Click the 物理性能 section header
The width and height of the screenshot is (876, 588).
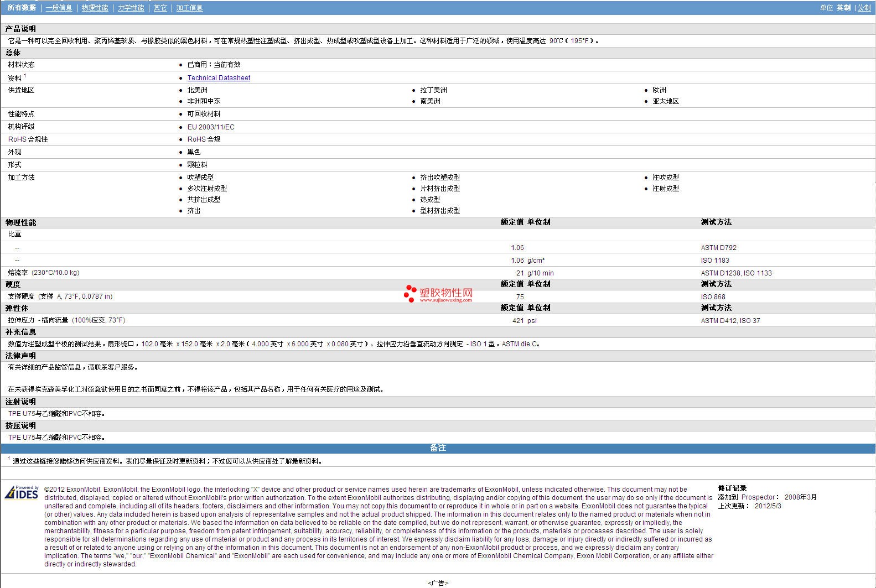click(x=20, y=222)
